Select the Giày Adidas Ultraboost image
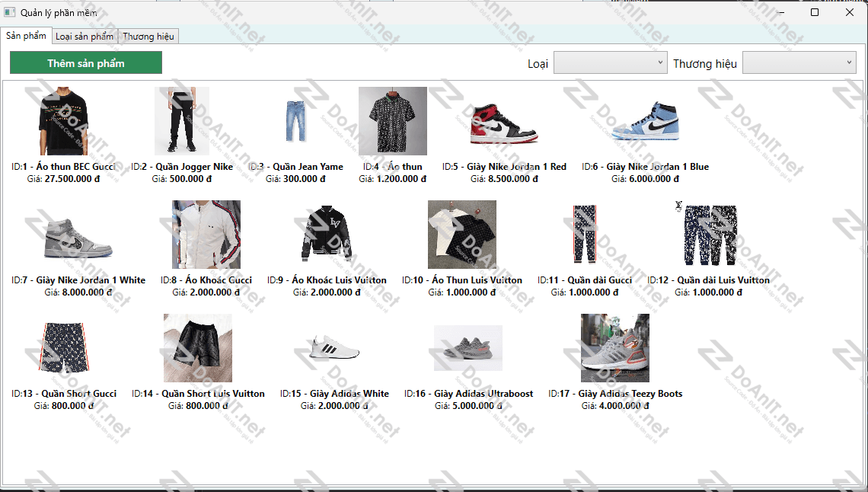Viewport: 868px width, 492px height. click(x=468, y=347)
